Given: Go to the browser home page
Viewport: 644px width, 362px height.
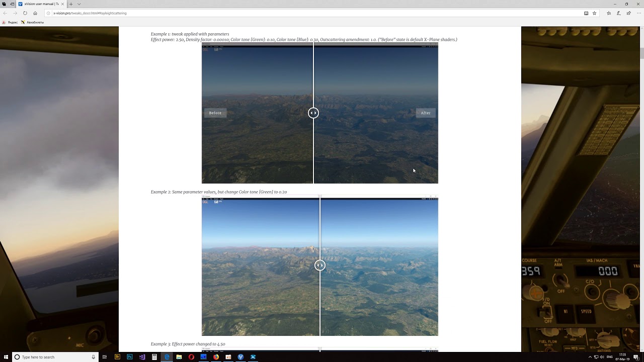Looking at the screenshot, I should pos(35,13).
